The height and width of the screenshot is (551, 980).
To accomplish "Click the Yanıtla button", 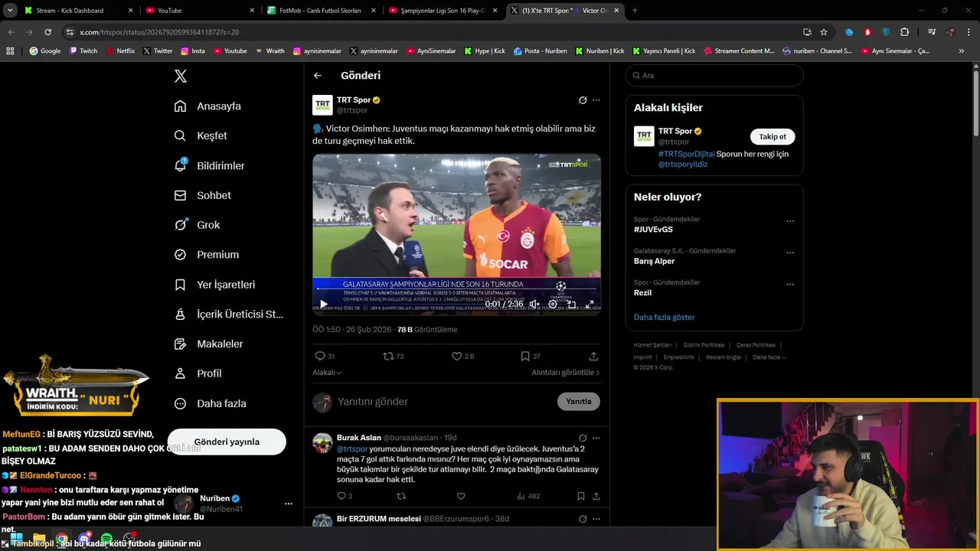I will pos(579,402).
